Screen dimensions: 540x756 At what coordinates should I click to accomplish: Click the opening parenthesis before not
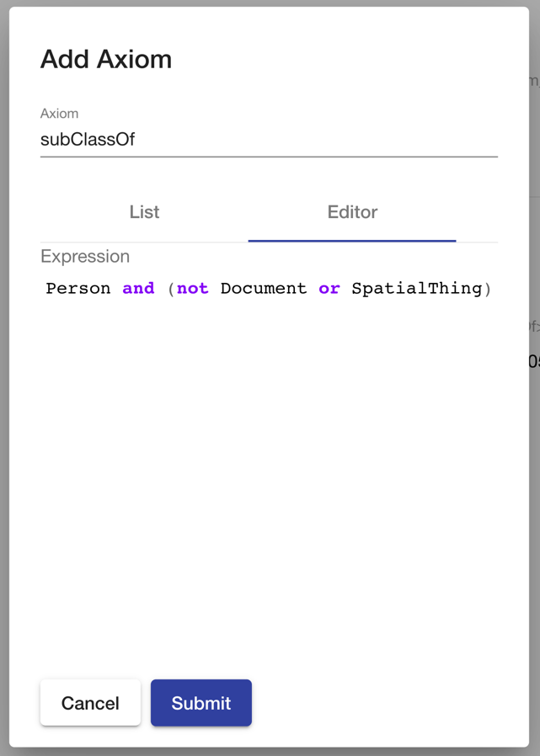(x=174, y=288)
